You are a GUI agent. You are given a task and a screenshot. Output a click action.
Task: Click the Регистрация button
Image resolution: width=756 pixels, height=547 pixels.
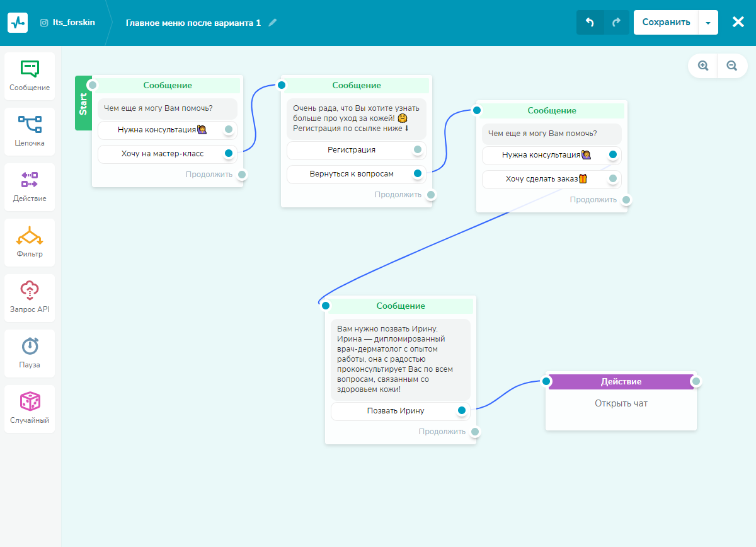coord(357,150)
